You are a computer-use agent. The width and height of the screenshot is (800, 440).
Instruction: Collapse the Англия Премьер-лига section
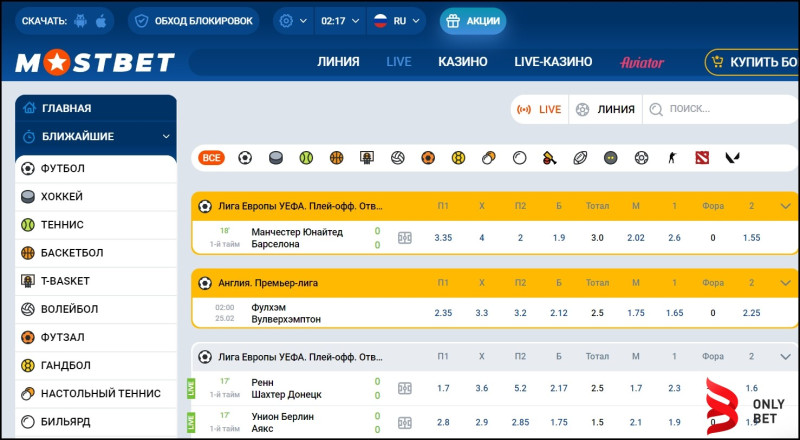click(x=785, y=283)
